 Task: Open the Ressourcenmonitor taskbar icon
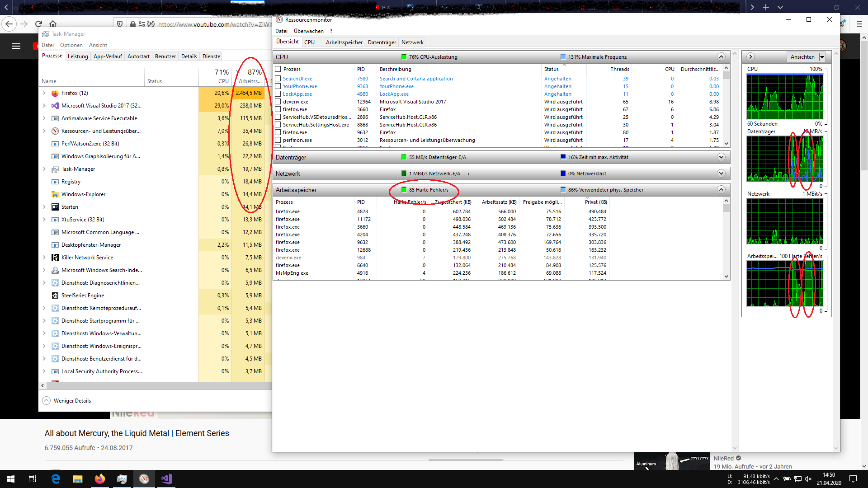[144, 479]
